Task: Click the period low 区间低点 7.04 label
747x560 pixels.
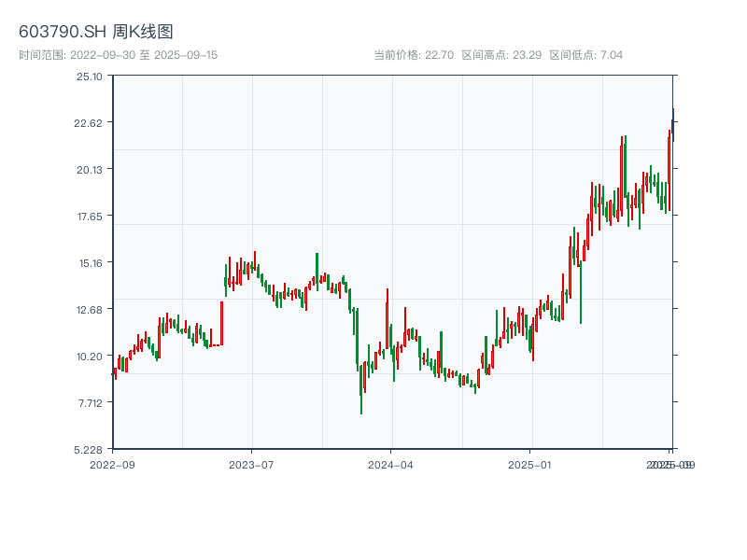Action: tap(585, 55)
